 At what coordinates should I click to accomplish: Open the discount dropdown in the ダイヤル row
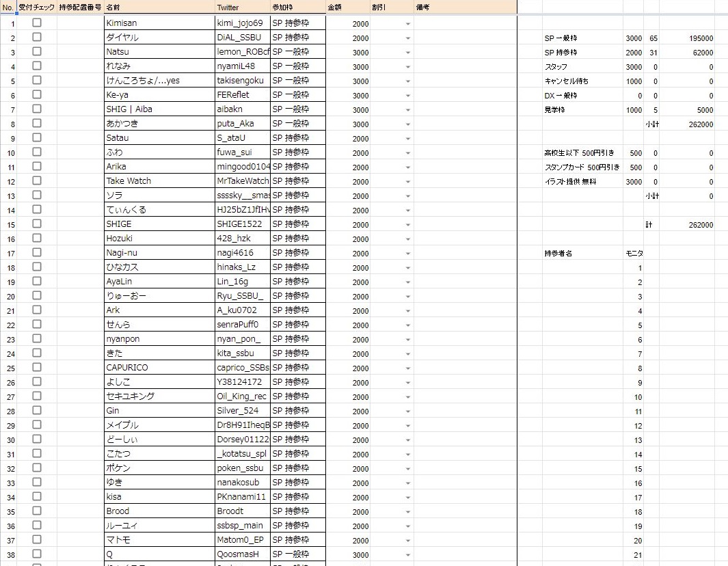[x=407, y=38]
